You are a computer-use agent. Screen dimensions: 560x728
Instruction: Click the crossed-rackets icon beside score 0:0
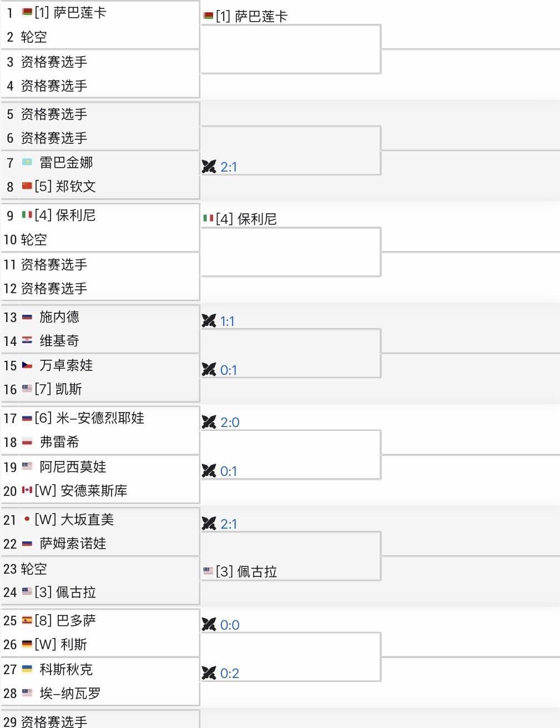(209, 625)
